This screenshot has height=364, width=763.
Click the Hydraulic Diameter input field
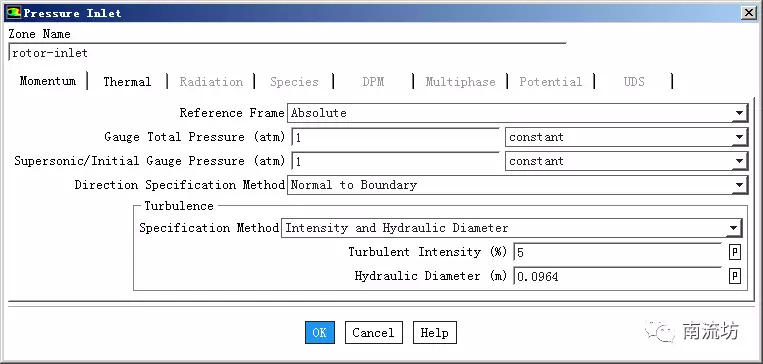coord(618,276)
